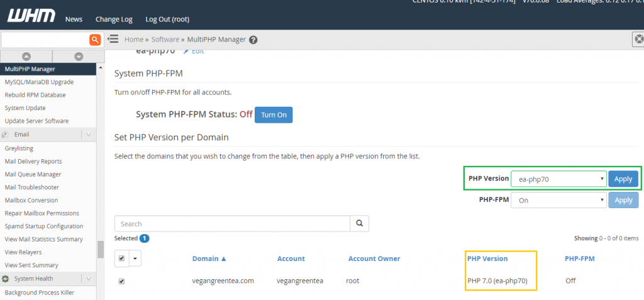The height and width of the screenshot is (300, 644).
Task: Click the domain search magnifier button
Action: [x=359, y=223]
